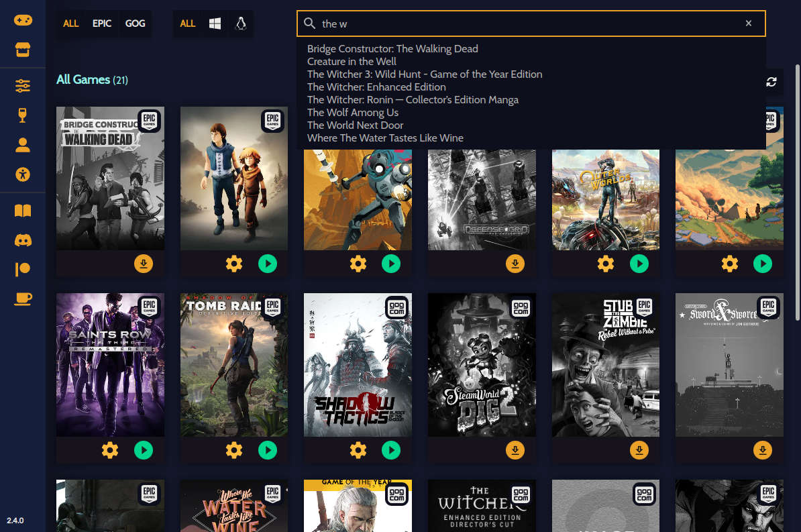
Task: Open the Discord community link
Action: [x=22, y=240]
